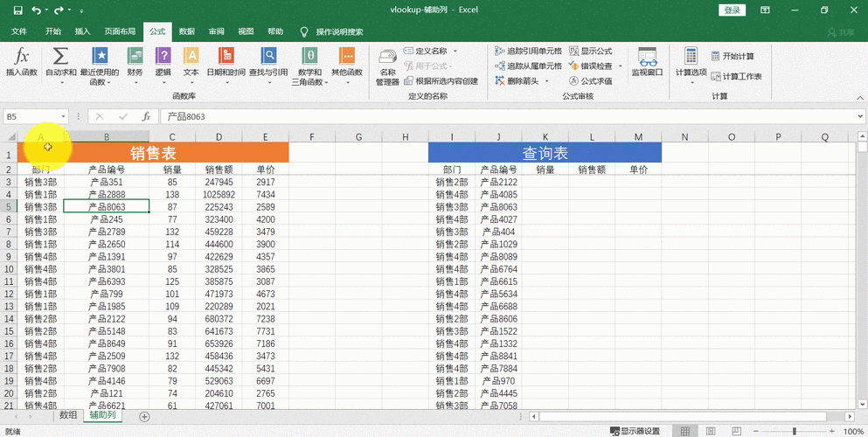This screenshot has width=868, height=437.
Task: Click Calculate Now (开始计算)
Action: [x=733, y=56]
